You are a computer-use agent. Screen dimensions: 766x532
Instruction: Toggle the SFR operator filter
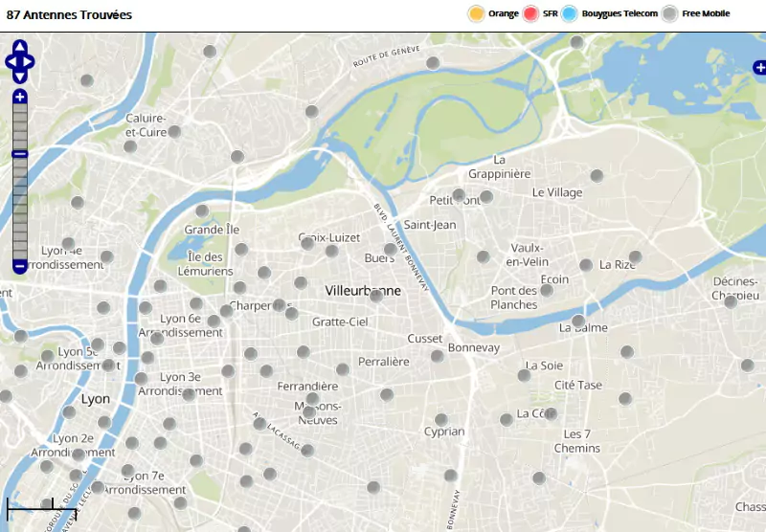pyautogui.click(x=531, y=13)
